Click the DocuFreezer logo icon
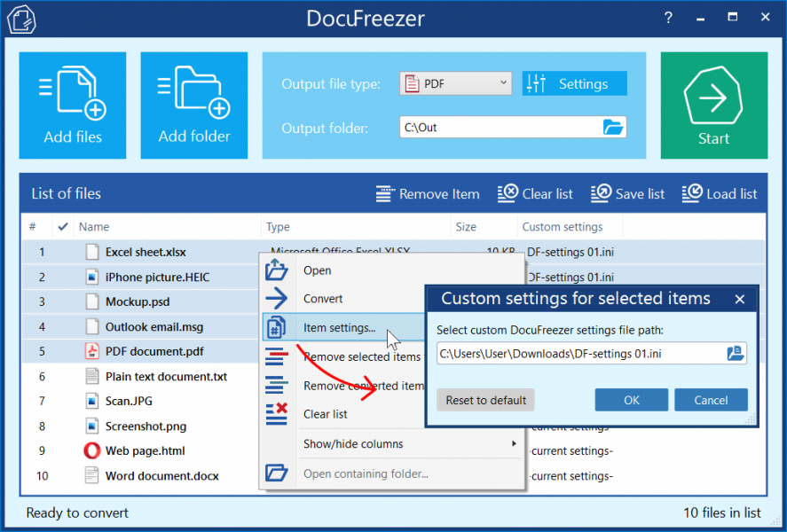The image size is (787, 532). tap(20, 18)
